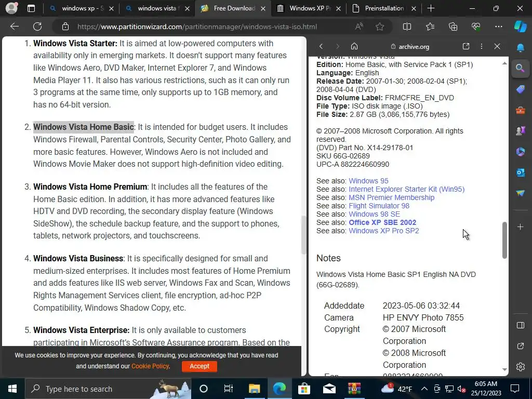Toggle sidebar panel layout icon at sidebar bottom

tap(520, 325)
